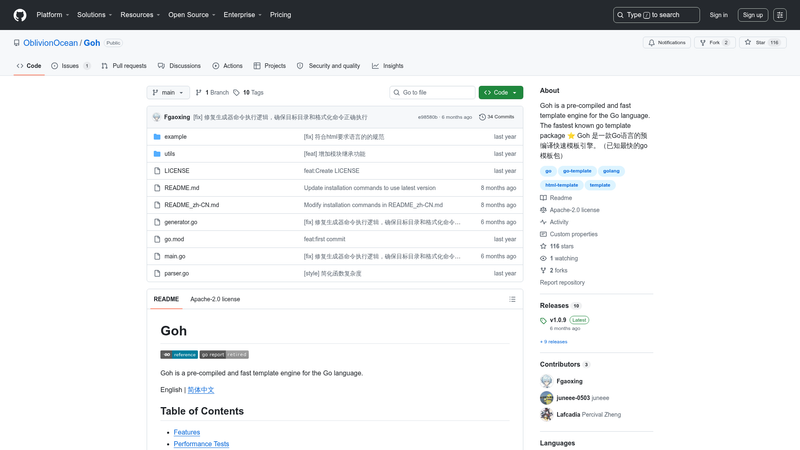800x450 pixels.
Task: Expand the Open Source menu
Action: [x=192, y=15]
